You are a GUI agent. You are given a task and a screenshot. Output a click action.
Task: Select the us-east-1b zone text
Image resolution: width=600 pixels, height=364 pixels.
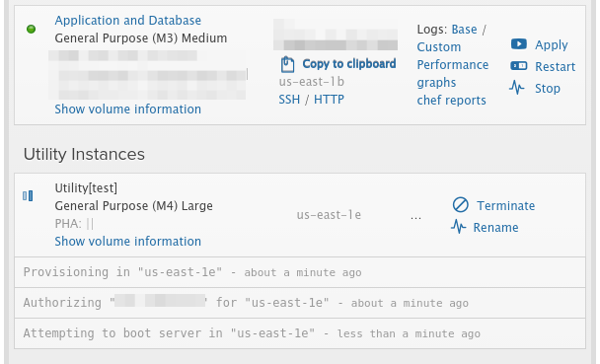pyautogui.click(x=312, y=82)
